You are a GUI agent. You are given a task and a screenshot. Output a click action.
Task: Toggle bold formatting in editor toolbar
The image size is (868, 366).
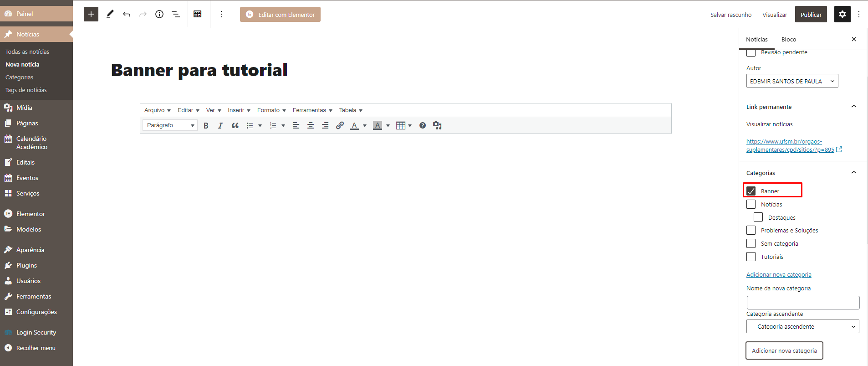coord(206,125)
